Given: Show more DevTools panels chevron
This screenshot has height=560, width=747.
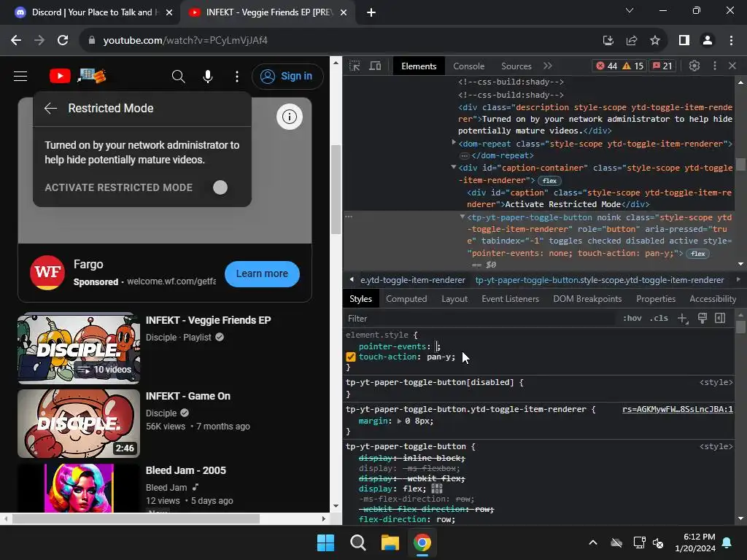Looking at the screenshot, I should [x=547, y=66].
